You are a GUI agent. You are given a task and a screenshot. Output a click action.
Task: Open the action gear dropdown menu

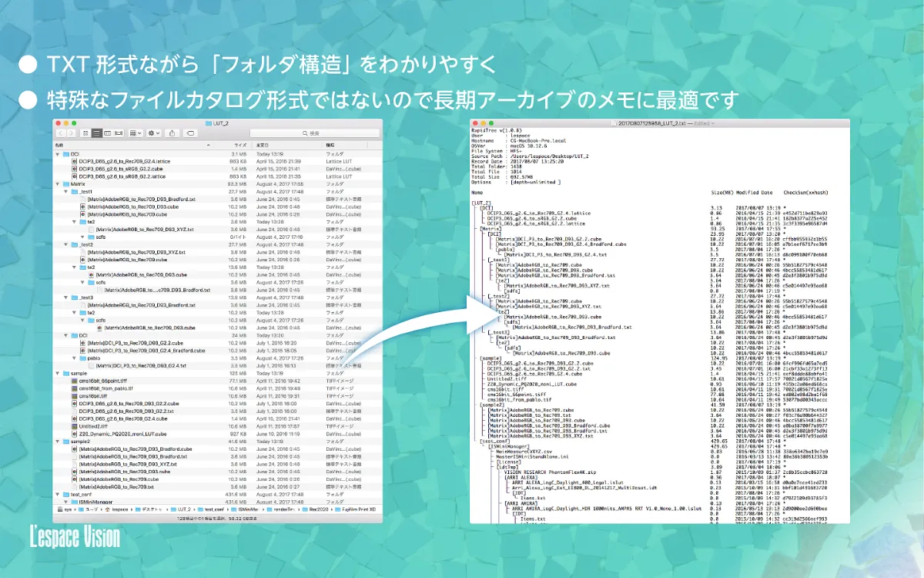152,133
